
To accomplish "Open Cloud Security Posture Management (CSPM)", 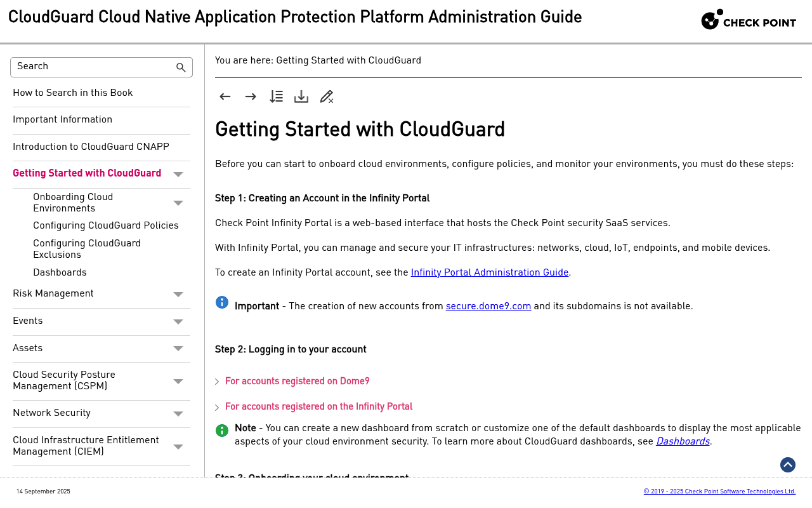I will pos(64,381).
